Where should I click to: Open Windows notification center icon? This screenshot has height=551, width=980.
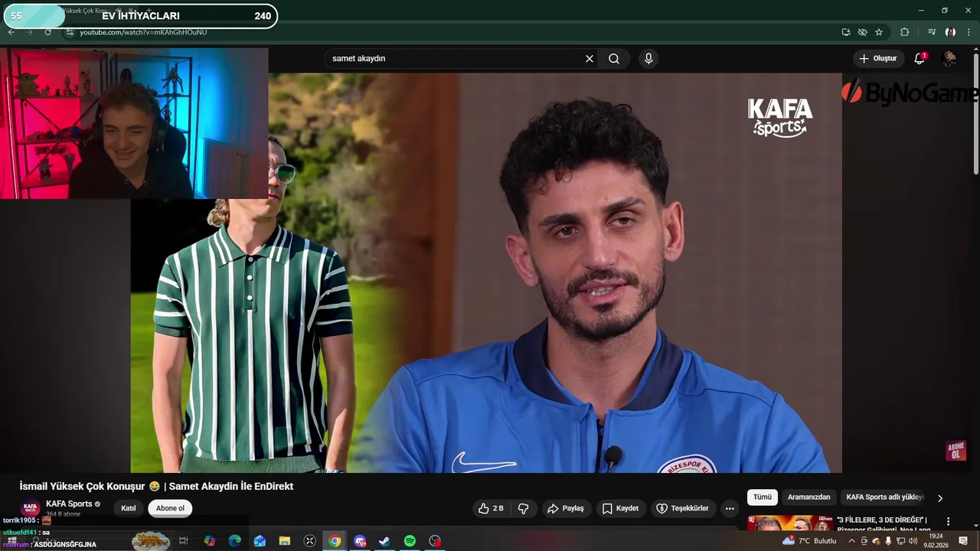click(963, 541)
